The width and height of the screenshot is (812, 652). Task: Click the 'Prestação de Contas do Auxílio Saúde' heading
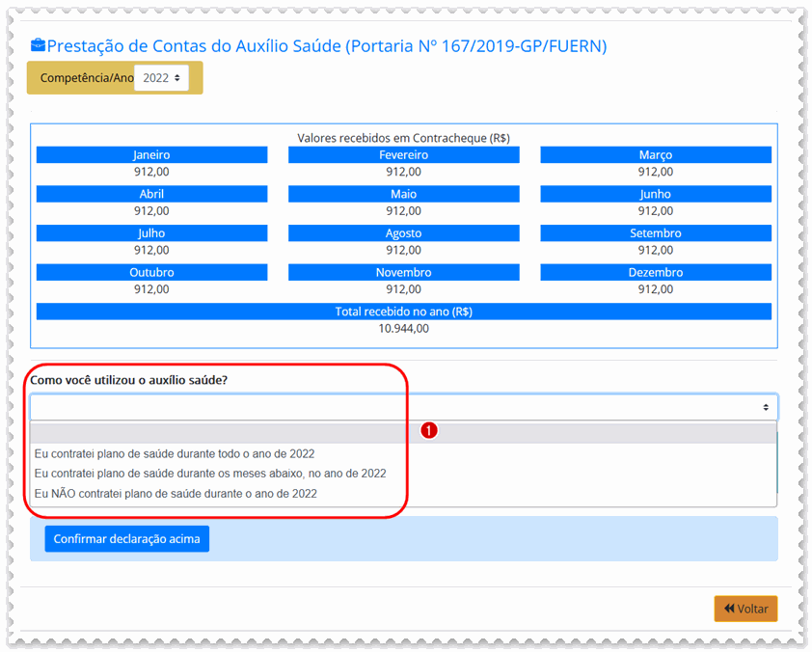327,46
